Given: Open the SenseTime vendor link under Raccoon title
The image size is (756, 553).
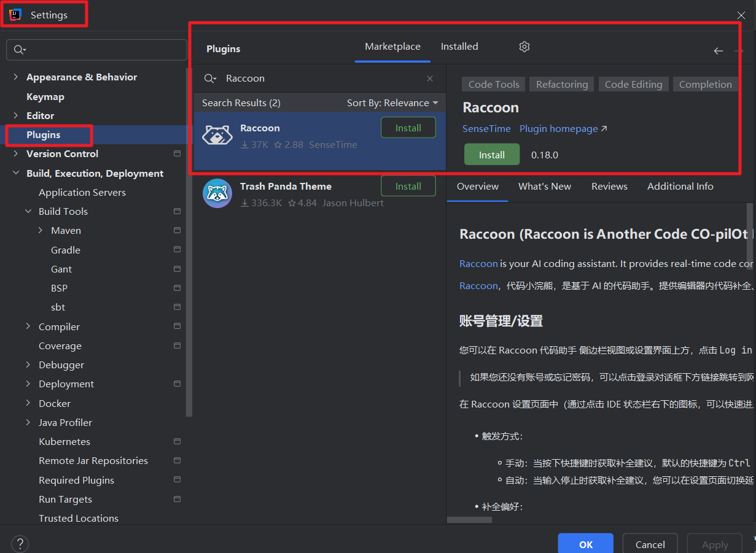Looking at the screenshot, I should (x=486, y=128).
